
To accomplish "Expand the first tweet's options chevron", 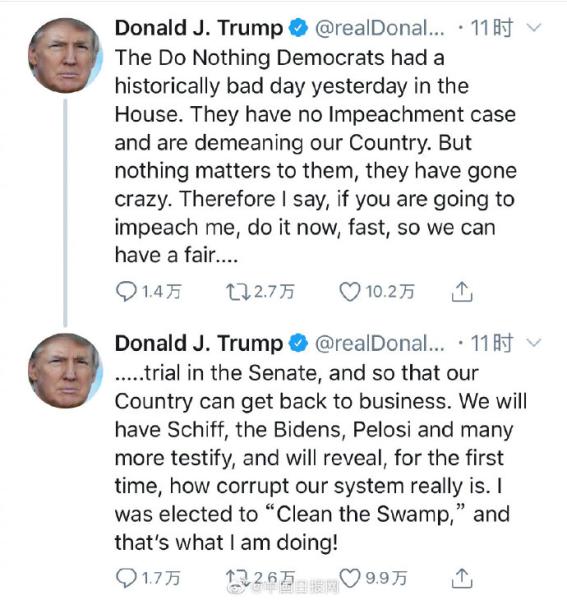I will [x=534, y=28].
